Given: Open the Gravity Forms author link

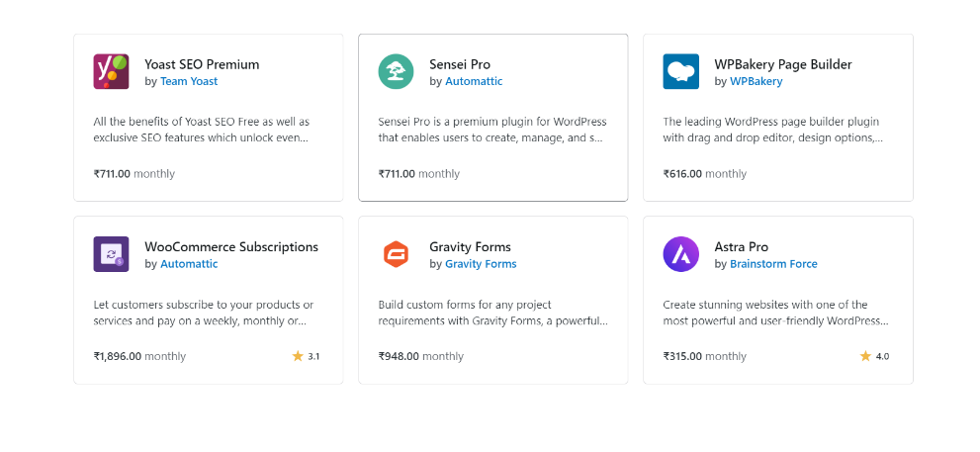Looking at the screenshot, I should [x=481, y=264].
